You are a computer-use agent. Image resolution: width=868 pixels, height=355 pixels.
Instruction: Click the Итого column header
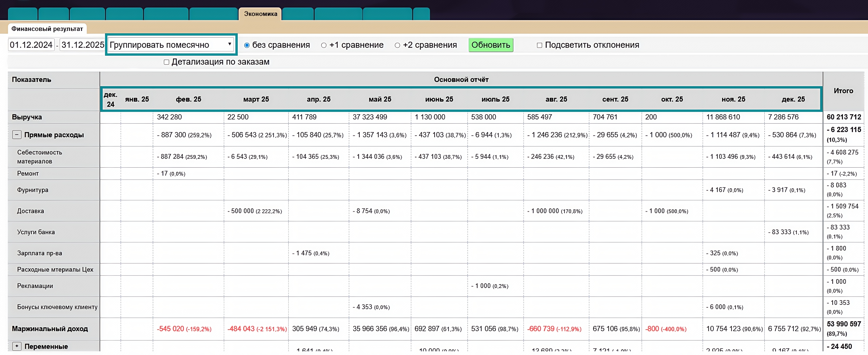[x=843, y=90]
